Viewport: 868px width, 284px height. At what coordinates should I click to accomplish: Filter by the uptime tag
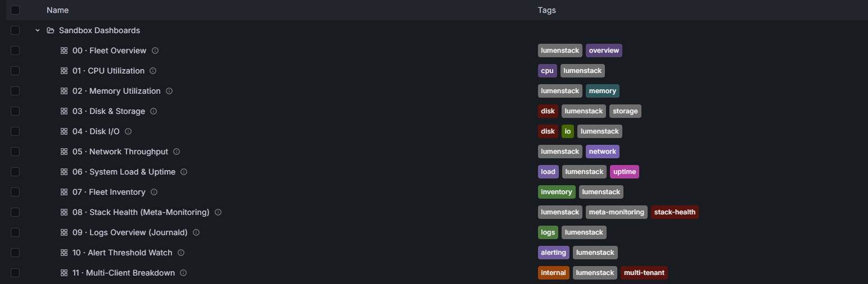pos(625,172)
